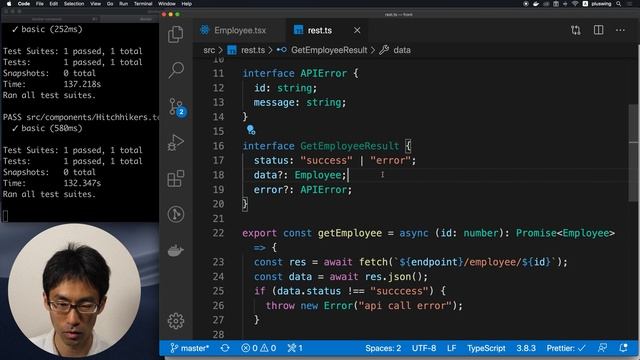Image resolution: width=640 pixels, height=360 pixels.
Task: Open the Extensions view
Action: tap(176, 178)
